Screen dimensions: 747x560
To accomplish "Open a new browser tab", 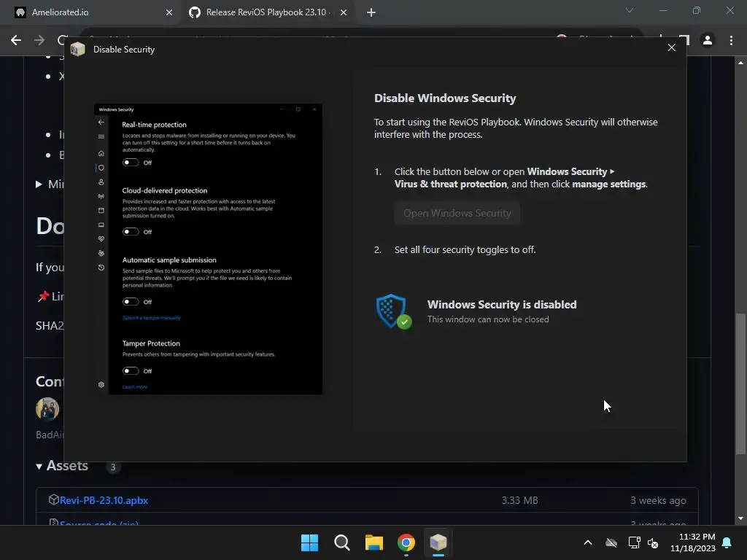I will (371, 12).
